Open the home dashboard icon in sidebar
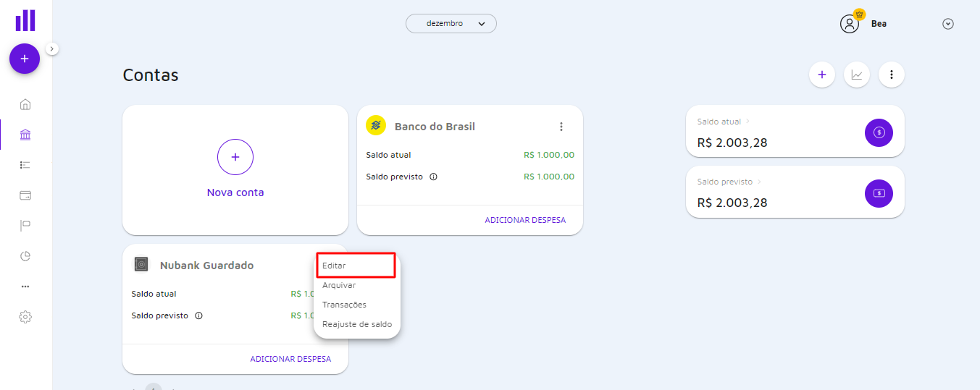 (x=25, y=104)
